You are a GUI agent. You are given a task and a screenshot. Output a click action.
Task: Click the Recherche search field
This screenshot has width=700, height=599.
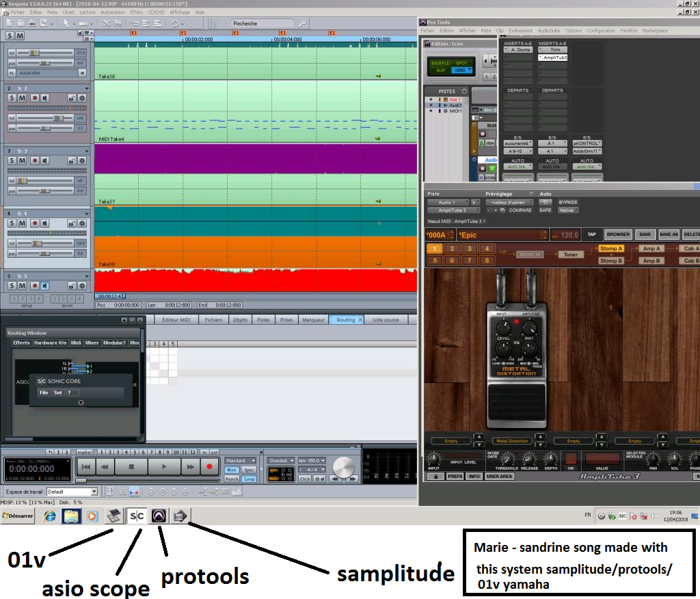(x=262, y=23)
